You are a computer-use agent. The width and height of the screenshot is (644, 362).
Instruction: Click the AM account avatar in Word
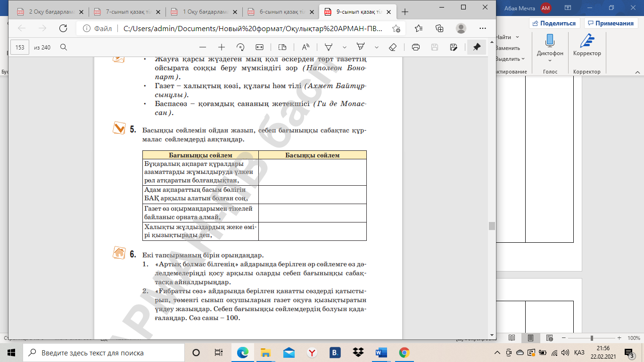[545, 8]
